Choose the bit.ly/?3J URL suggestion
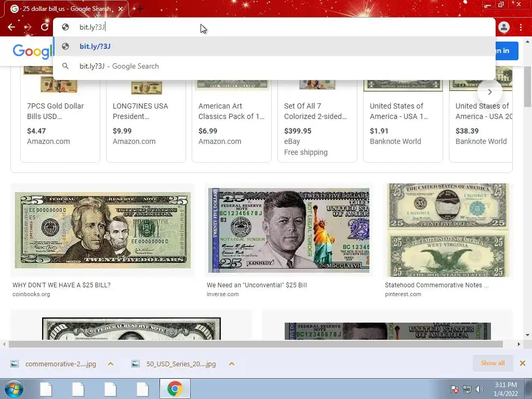 coord(274,46)
